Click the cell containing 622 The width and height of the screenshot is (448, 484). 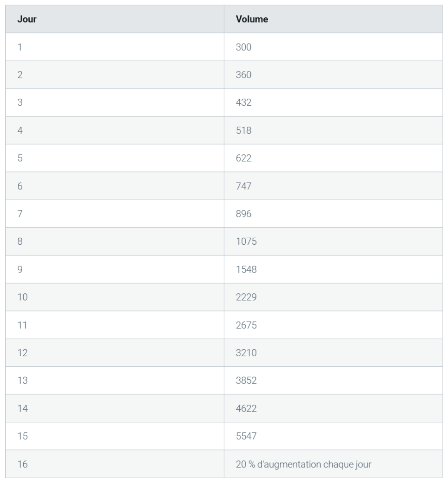(333, 158)
